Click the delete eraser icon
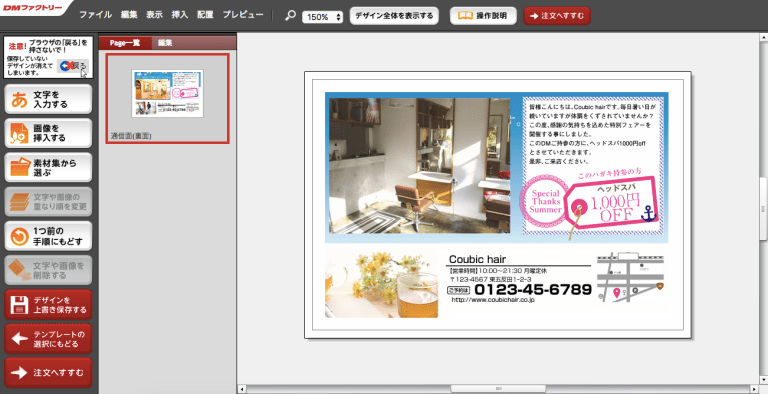 click(20, 270)
